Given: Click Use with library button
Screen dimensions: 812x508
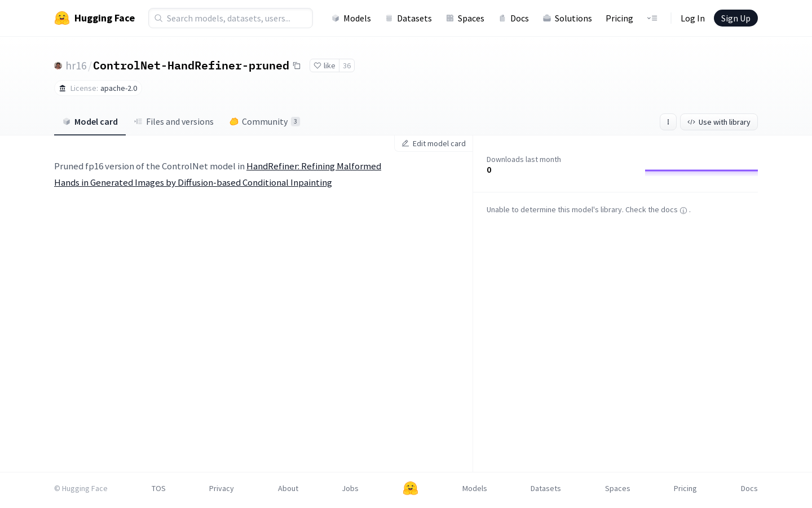Looking at the screenshot, I should 719,122.
